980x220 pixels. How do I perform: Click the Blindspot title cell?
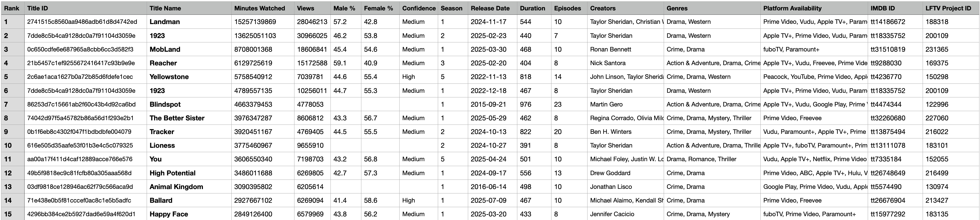[165, 104]
